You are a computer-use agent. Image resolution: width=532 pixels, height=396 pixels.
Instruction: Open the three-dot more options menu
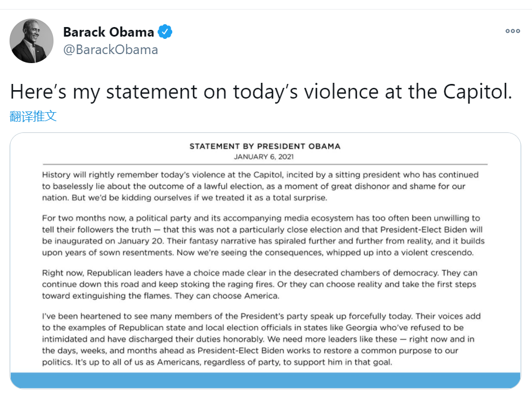512,32
